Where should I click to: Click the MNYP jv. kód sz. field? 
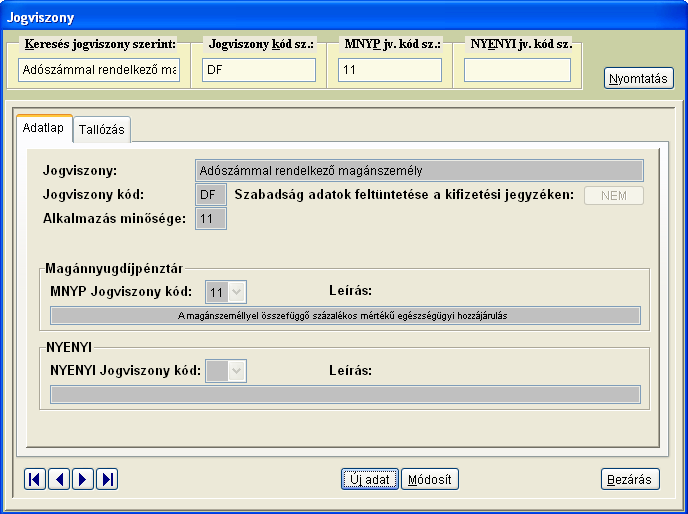[x=390, y=70]
